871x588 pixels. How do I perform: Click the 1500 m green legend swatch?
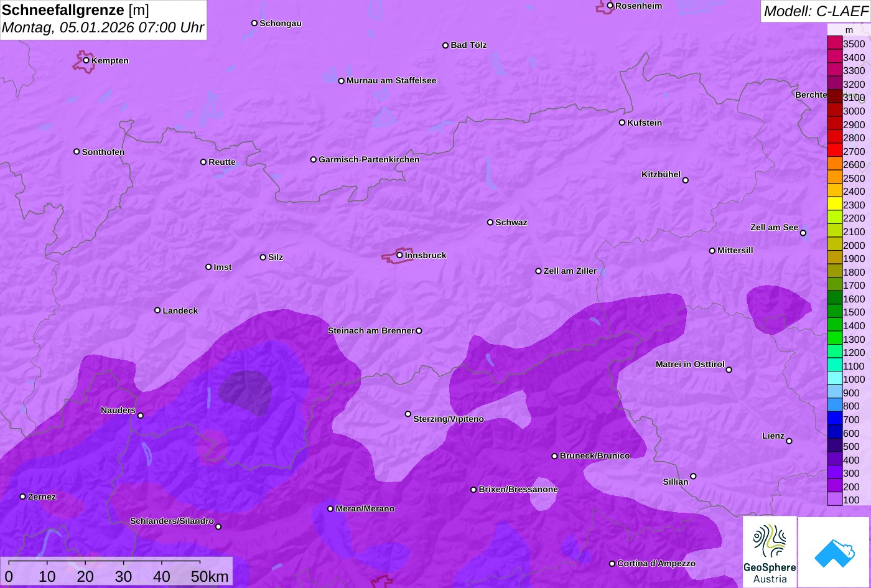coord(835,311)
